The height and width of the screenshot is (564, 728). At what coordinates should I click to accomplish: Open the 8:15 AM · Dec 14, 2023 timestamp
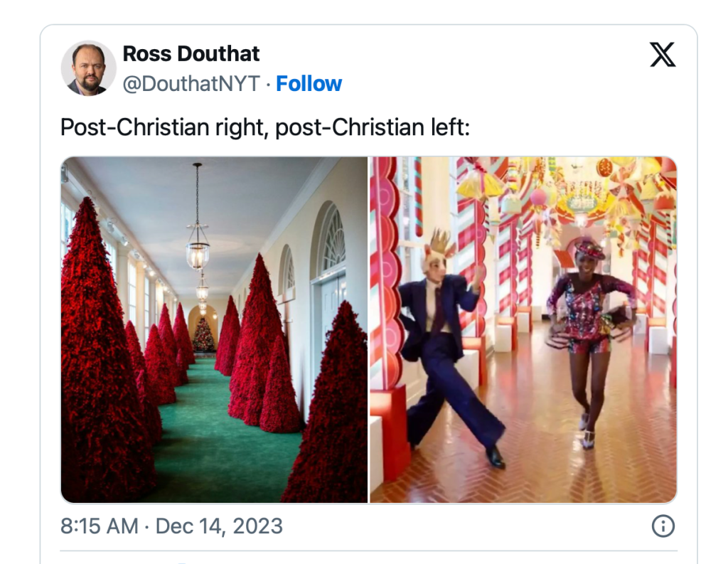click(171, 526)
